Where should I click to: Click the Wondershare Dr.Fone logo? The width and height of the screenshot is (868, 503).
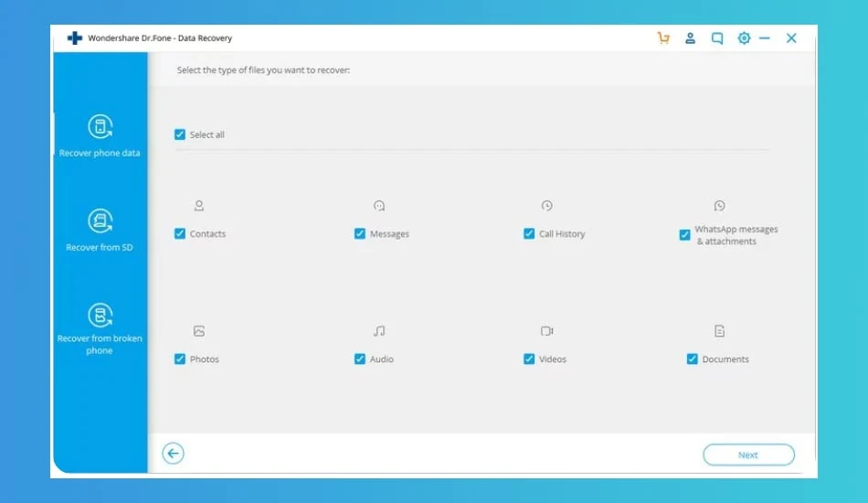(75, 38)
